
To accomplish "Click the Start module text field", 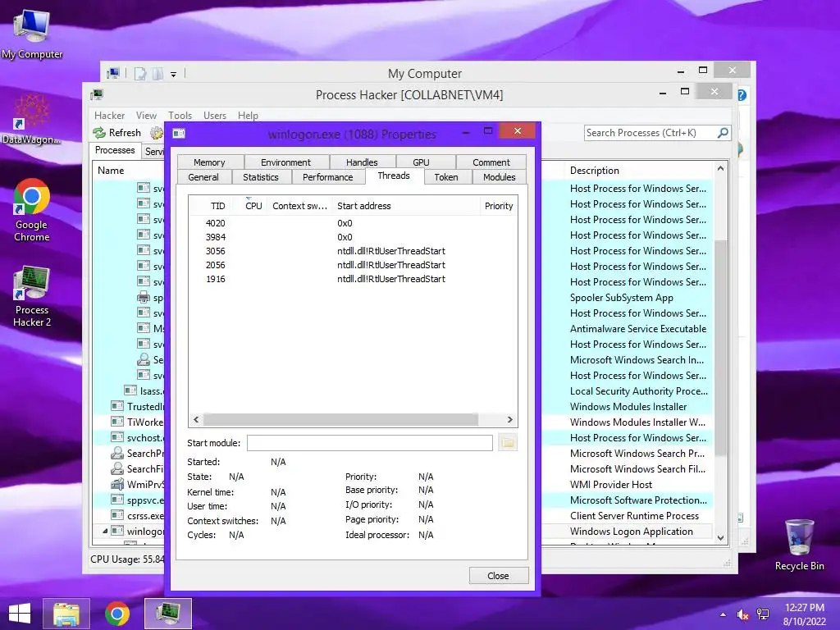I will point(370,442).
